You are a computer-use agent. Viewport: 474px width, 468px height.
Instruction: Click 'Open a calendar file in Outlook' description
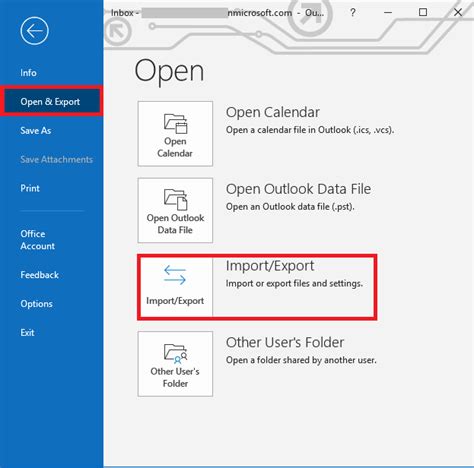(310, 130)
